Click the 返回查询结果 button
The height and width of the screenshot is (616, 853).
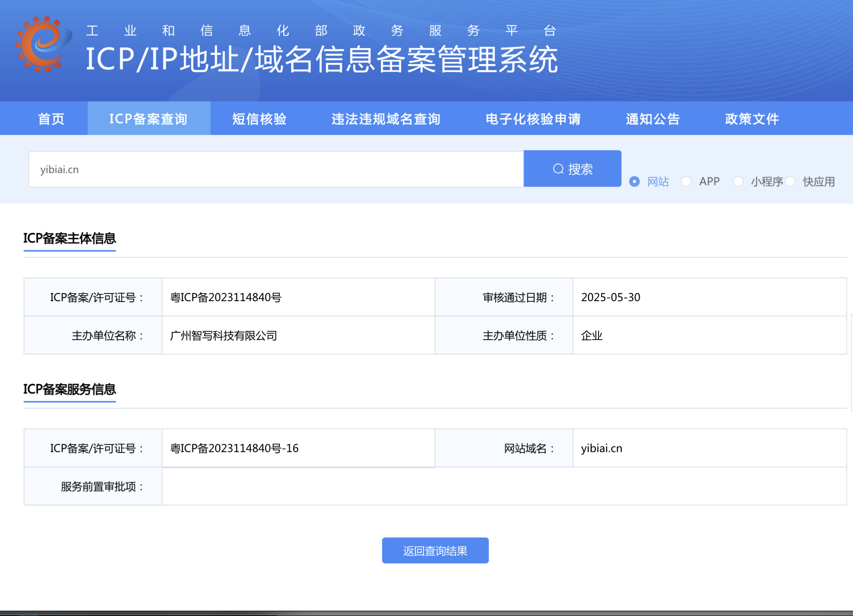tap(435, 551)
